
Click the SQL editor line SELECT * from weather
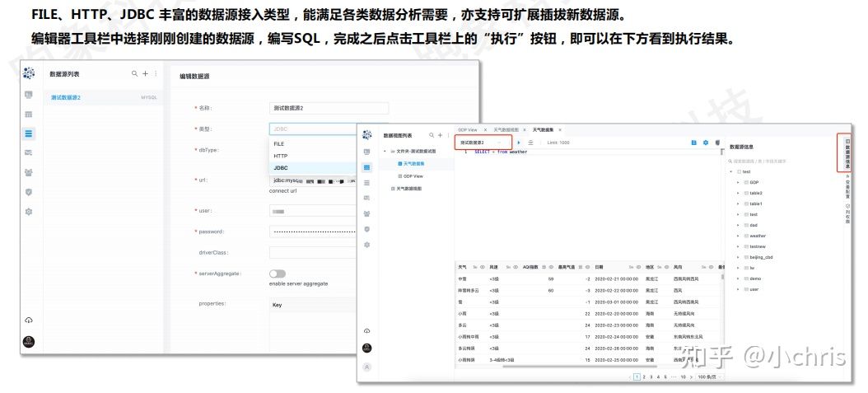pos(501,152)
